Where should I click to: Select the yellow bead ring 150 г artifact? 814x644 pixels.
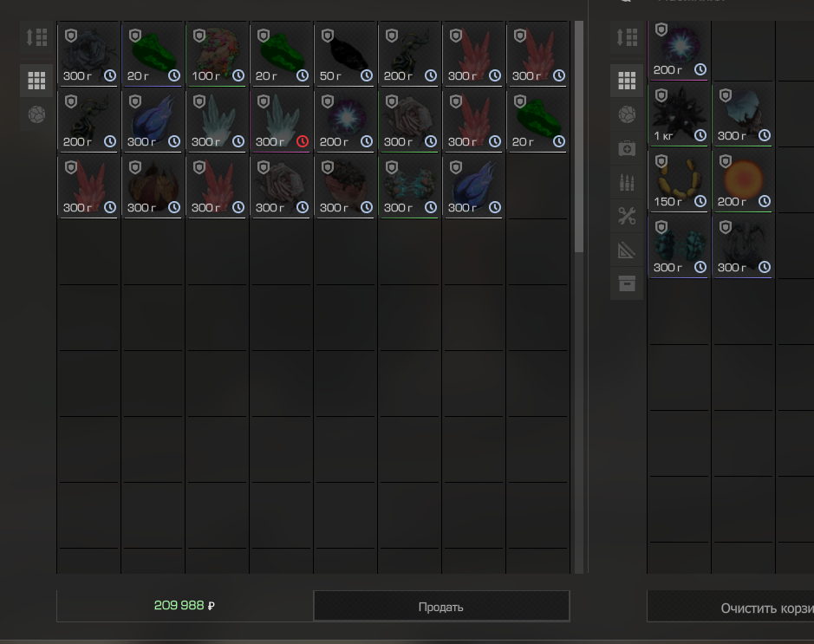coord(679,180)
